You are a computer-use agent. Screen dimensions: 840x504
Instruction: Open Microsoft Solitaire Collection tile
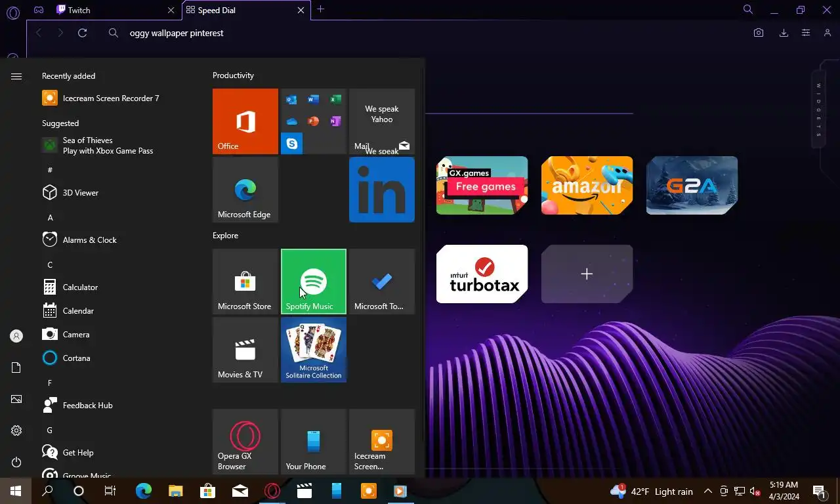click(314, 350)
